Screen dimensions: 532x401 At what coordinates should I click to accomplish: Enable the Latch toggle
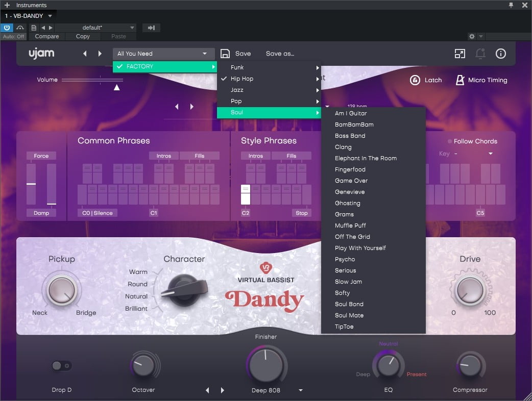[415, 80]
